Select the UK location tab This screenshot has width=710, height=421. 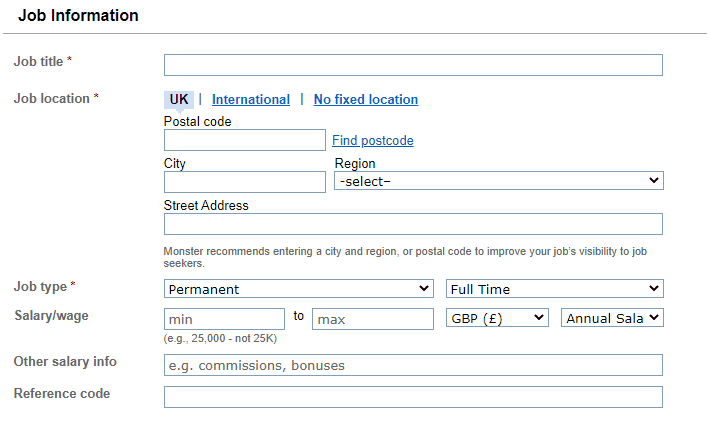[179, 99]
